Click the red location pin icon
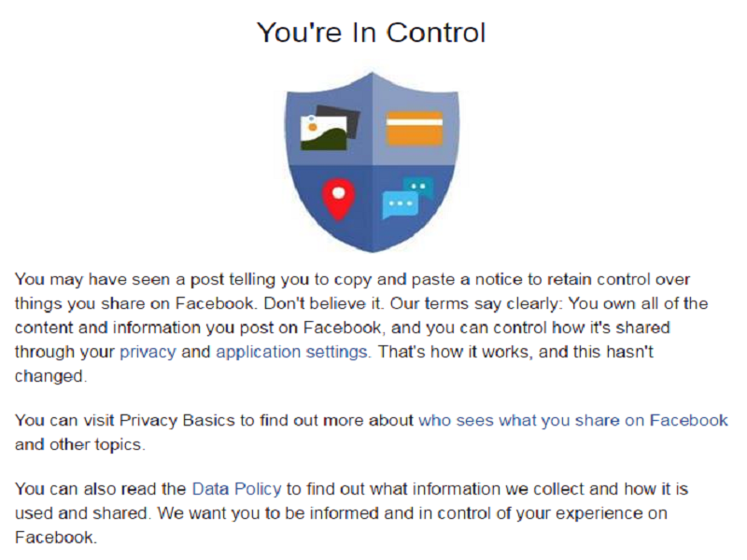The image size is (747, 560). pyautogui.click(x=338, y=200)
